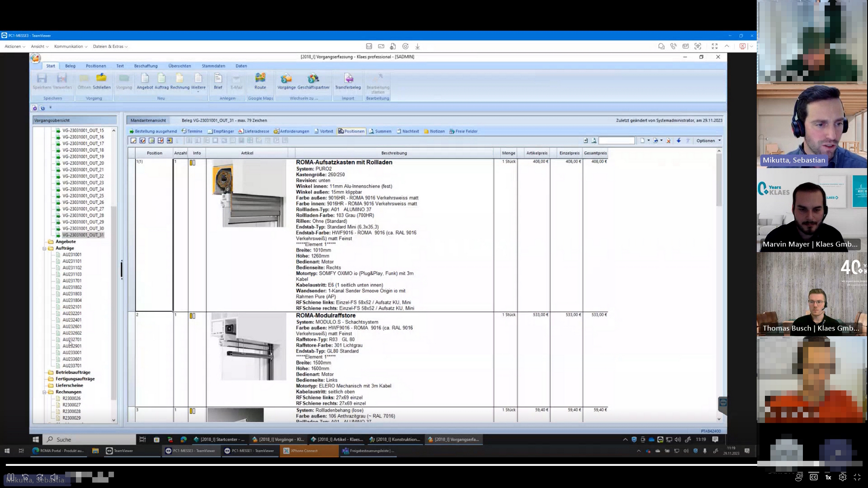Image resolution: width=868 pixels, height=488 pixels.
Task: Open TeamViewer Dateien & Extras menu
Action: pos(110,47)
